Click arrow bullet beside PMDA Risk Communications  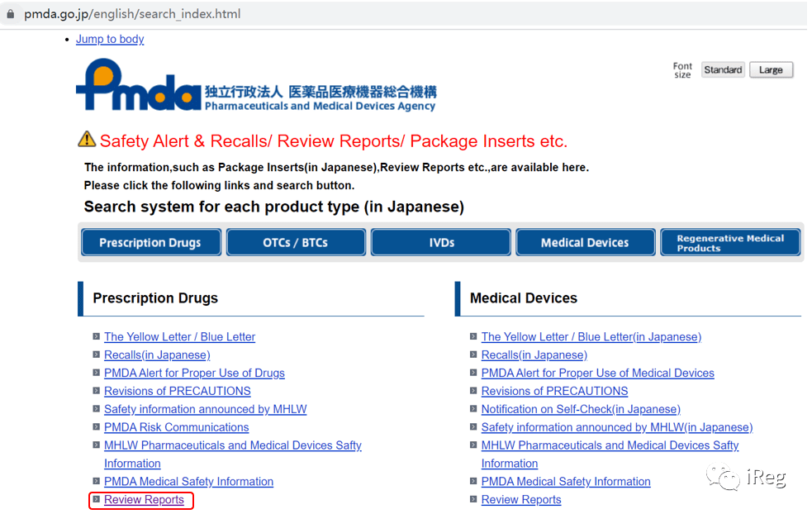(97, 427)
